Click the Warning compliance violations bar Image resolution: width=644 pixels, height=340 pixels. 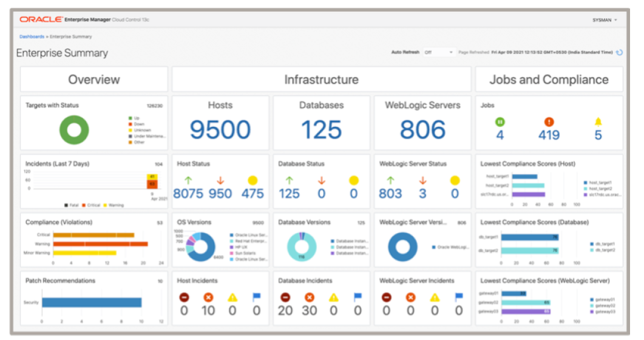(x=101, y=244)
